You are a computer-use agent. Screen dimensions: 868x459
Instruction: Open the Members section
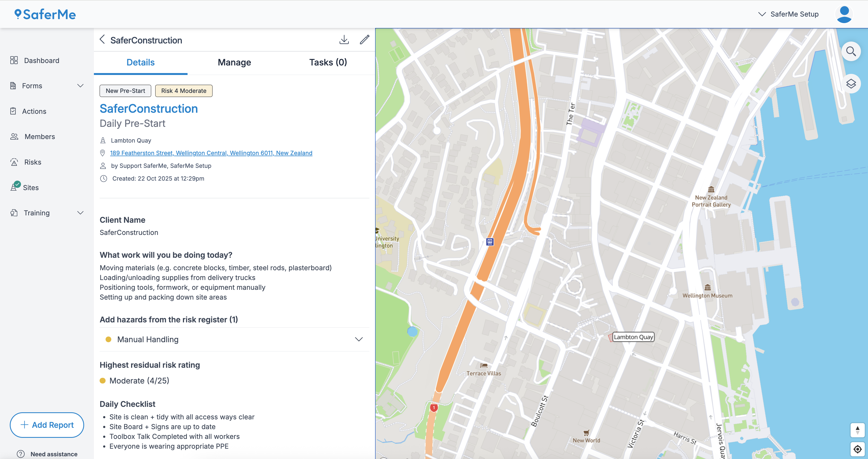coord(39,137)
